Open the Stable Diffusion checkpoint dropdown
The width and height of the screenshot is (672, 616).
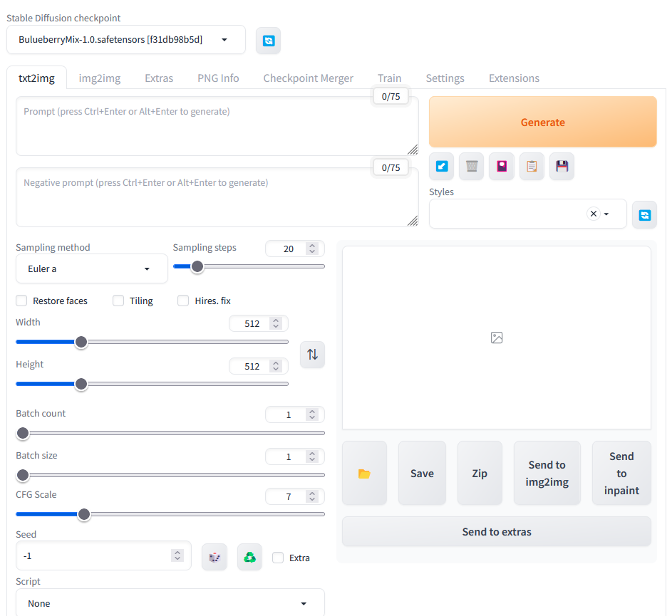125,40
